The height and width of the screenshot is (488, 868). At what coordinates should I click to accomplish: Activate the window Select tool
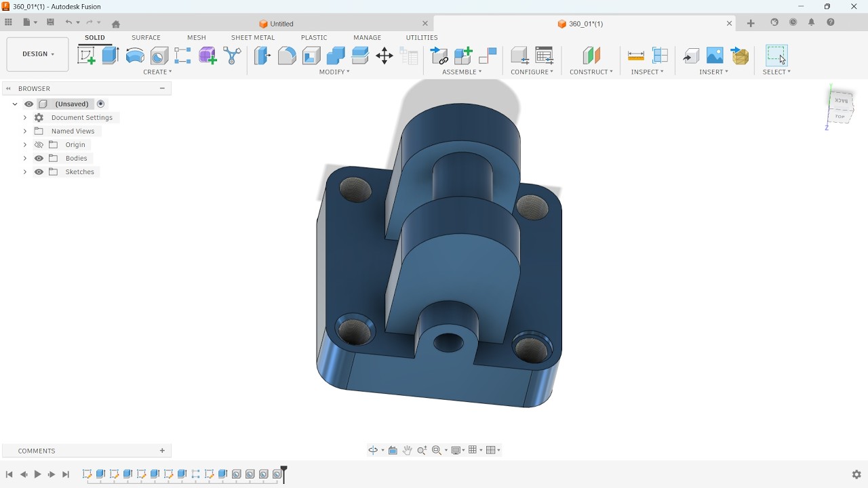[776, 56]
